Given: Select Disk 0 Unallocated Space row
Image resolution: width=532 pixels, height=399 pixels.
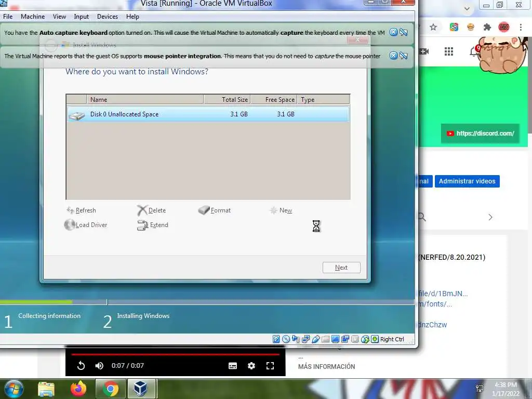Looking at the screenshot, I should click(x=208, y=114).
